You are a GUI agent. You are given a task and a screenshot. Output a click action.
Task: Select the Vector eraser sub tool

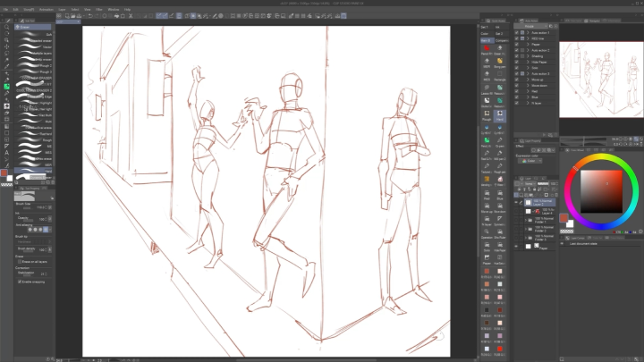click(x=34, y=46)
